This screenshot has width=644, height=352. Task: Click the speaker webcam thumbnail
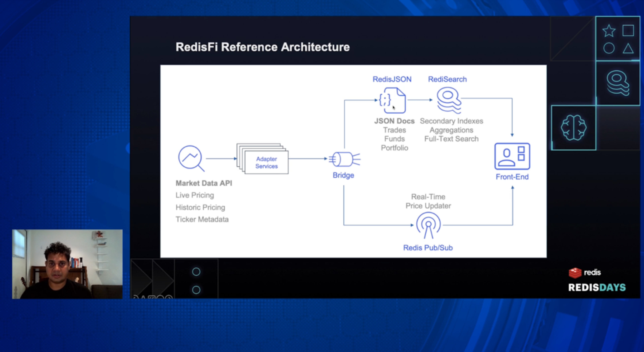tap(67, 264)
